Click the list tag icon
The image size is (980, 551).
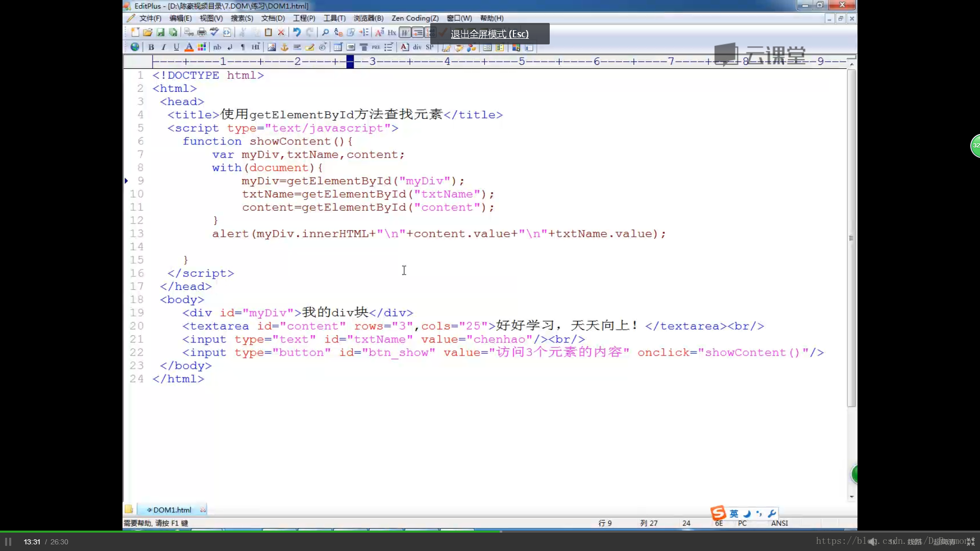pyautogui.click(x=388, y=47)
